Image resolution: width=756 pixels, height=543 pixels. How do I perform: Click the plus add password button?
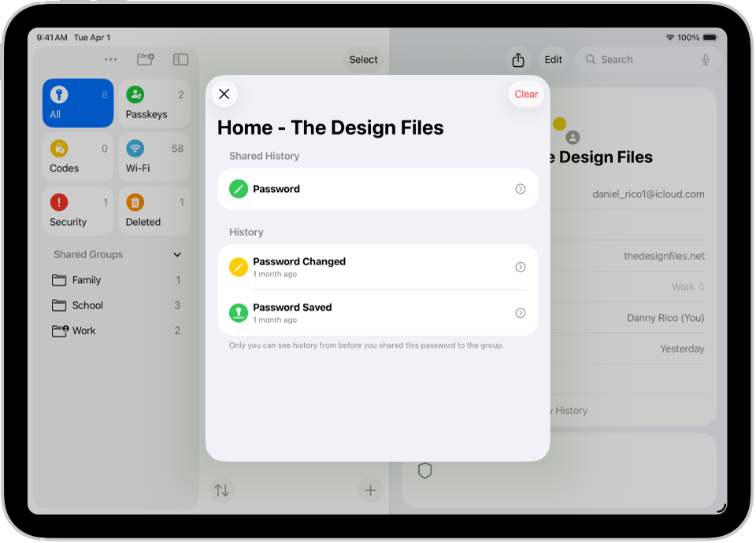click(370, 490)
